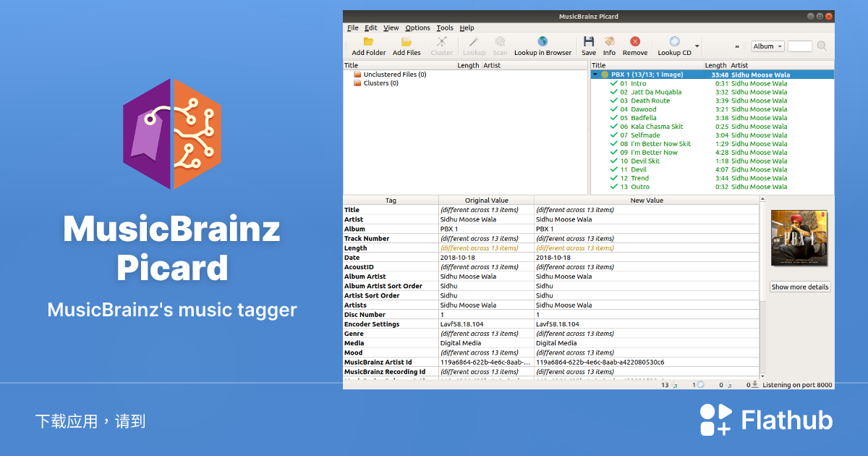Screen dimensions: 868x456
Task: Open the Album search type dropdown
Action: click(767, 46)
